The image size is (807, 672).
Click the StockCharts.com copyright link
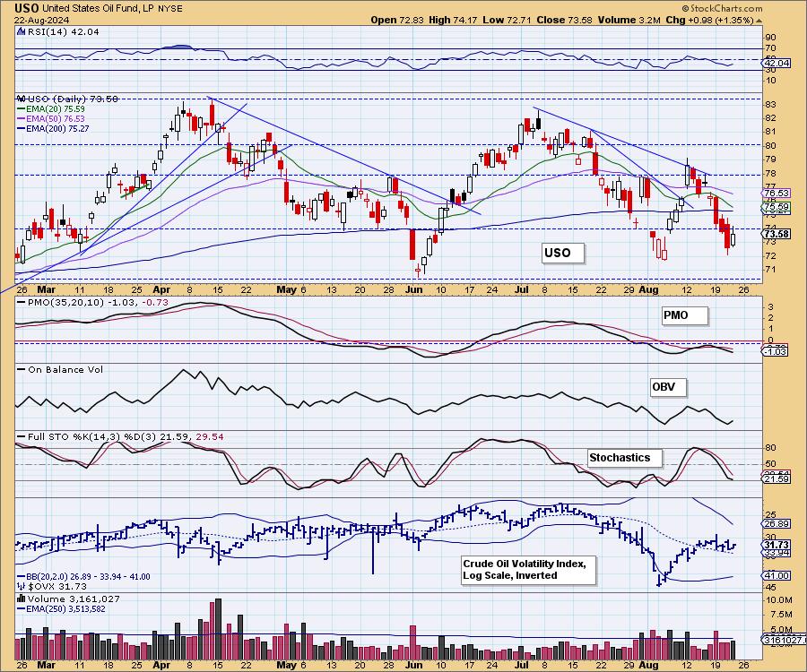(722, 8)
